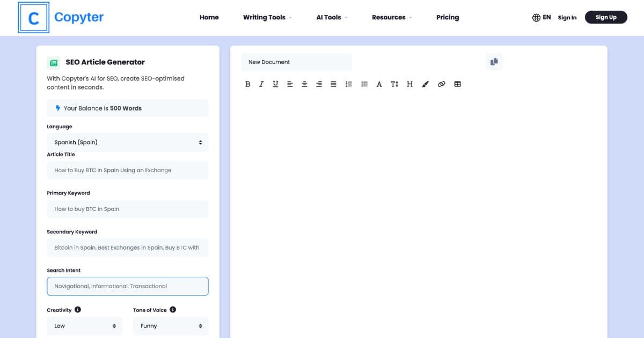Select the EN language globe option
The image size is (644, 338).
tap(541, 17)
